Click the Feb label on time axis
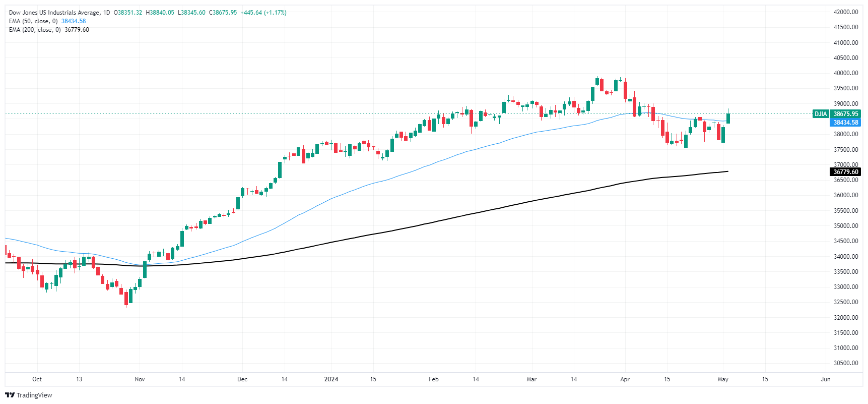This screenshot has height=404, width=868. pos(433,379)
